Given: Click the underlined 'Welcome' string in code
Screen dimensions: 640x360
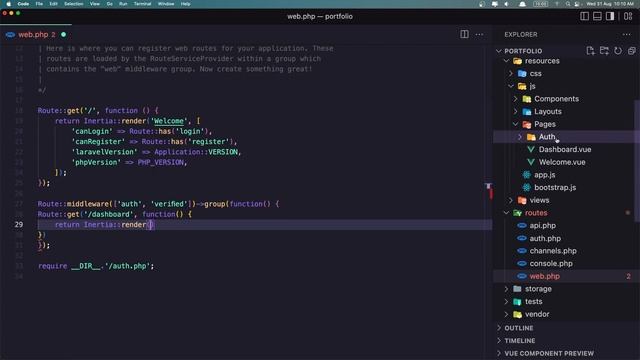Looking at the screenshot, I should [169, 121].
